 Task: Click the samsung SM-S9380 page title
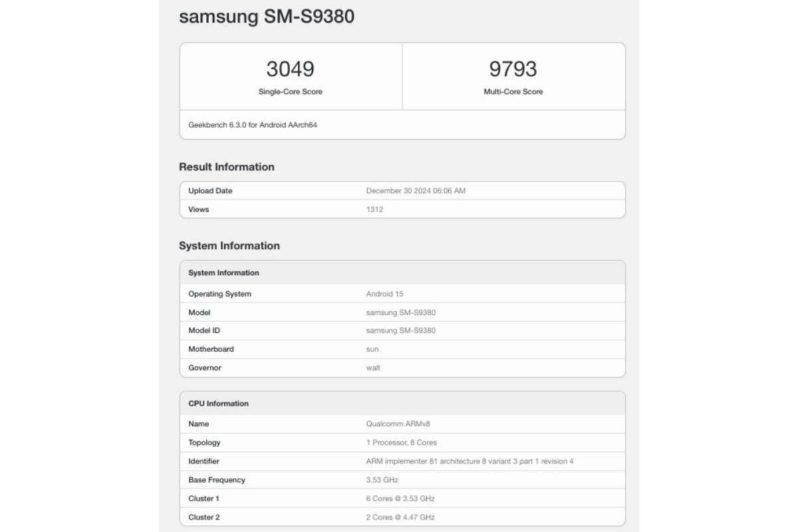click(x=266, y=17)
